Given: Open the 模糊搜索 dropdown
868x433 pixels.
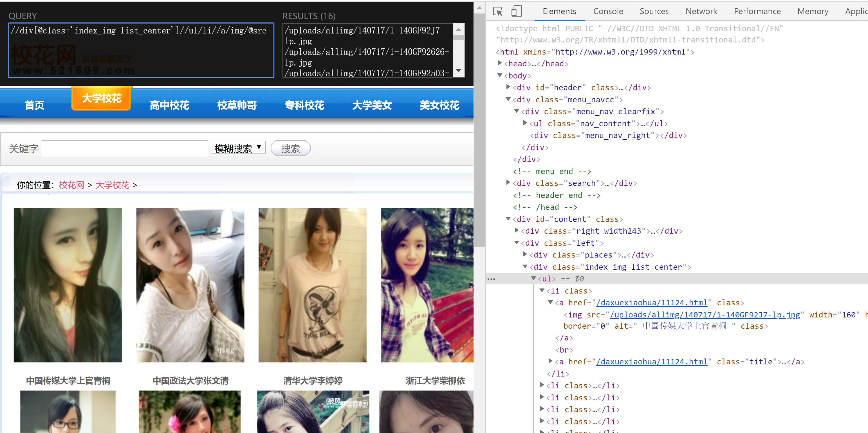Looking at the screenshot, I should tap(238, 148).
